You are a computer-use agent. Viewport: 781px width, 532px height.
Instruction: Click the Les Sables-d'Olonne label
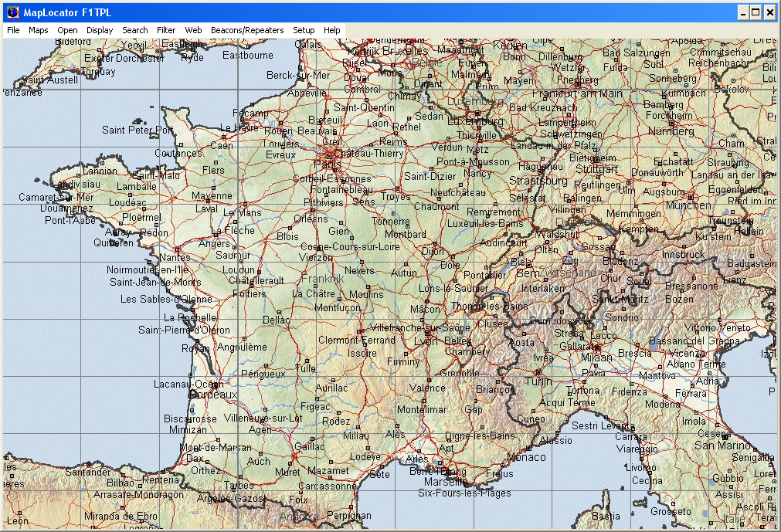[166, 299]
